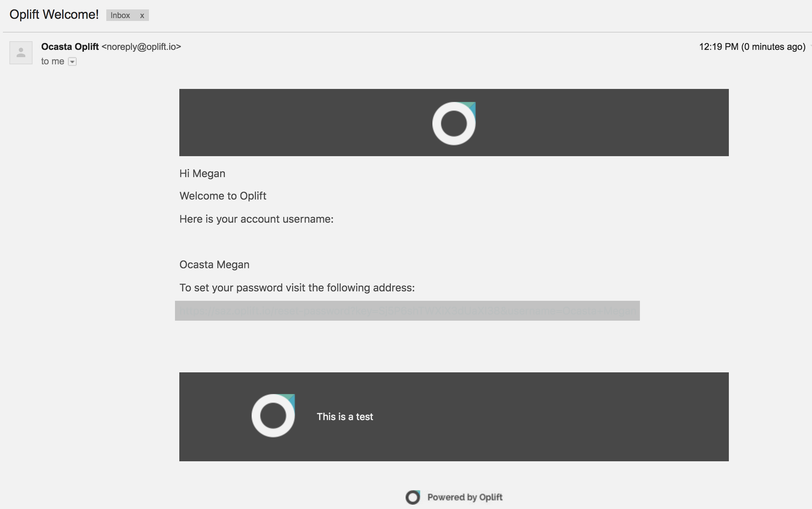Click the Oplift ring logo in header banner

point(454,123)
